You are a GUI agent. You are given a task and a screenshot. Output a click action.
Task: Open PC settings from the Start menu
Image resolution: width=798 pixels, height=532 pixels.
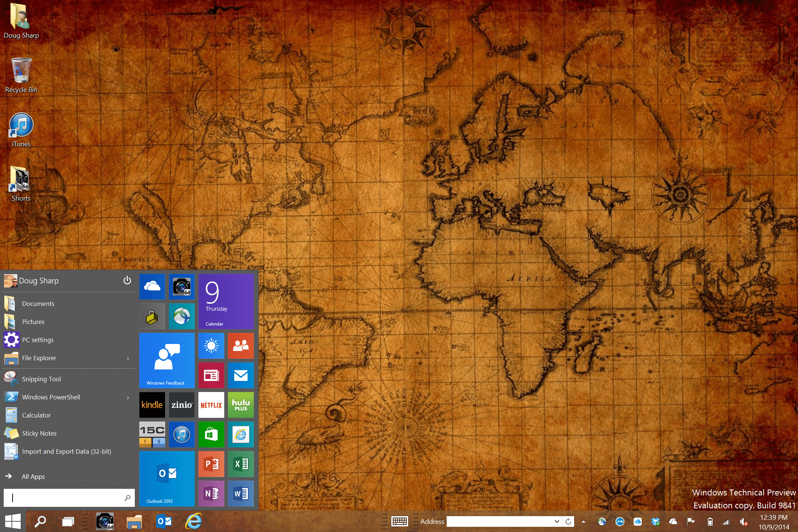point(69,340)
